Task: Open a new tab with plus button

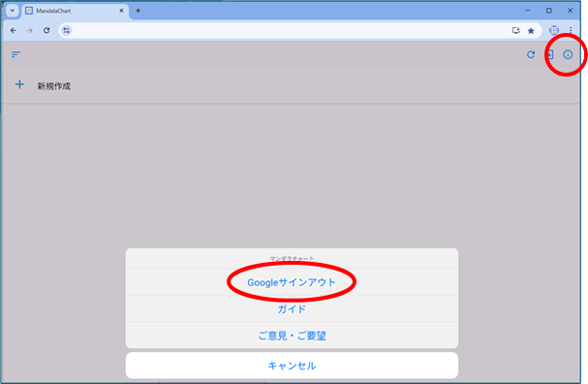Action: point(138,11)
